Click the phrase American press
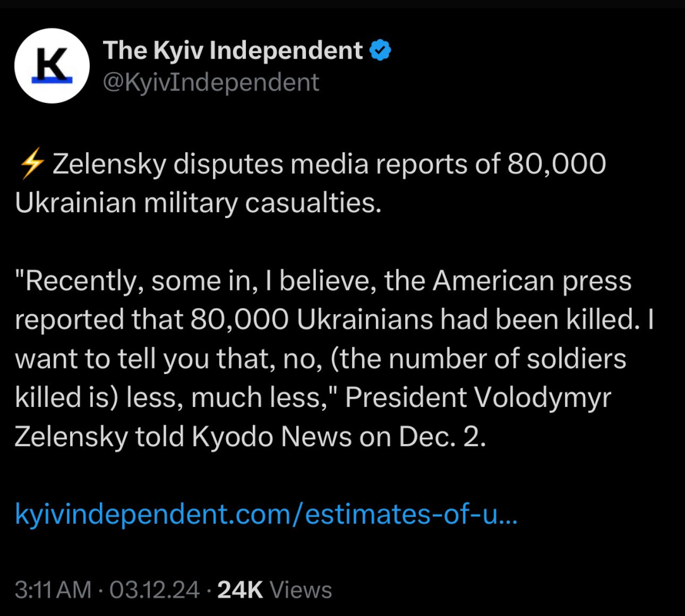Image resolution: width=685 pixels, height=616 pixels. pos(531,281)
